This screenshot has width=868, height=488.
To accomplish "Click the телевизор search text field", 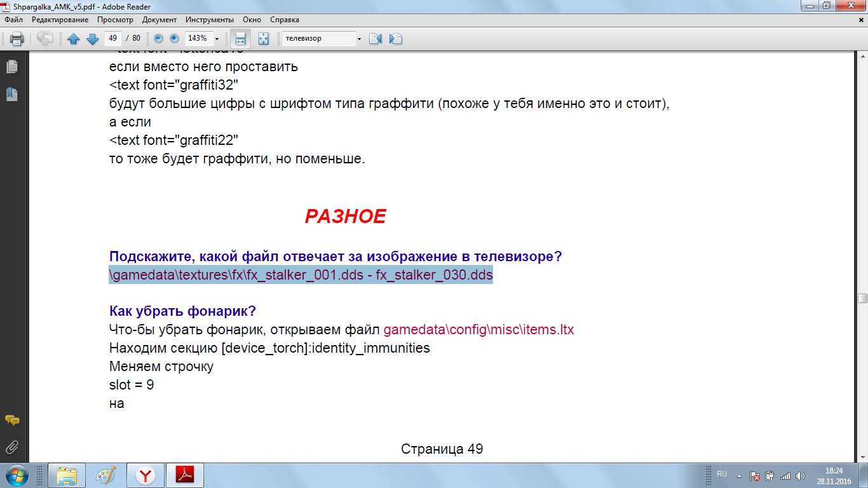I will click(x=318, y=38).
